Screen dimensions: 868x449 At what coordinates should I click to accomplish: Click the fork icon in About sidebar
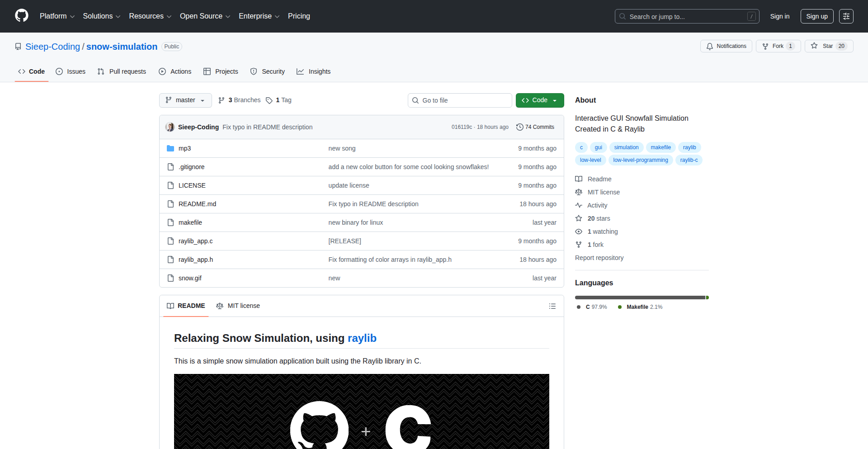pos(579,245)
